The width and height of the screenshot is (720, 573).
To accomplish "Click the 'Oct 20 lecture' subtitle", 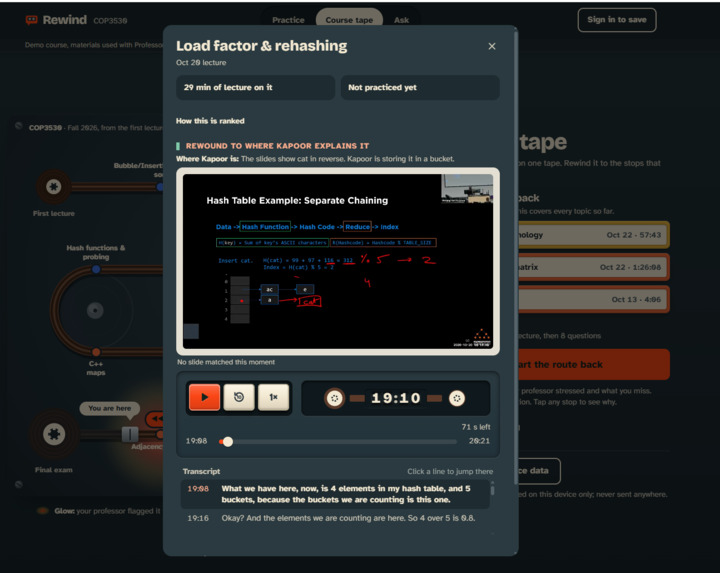I will [201, 62].
